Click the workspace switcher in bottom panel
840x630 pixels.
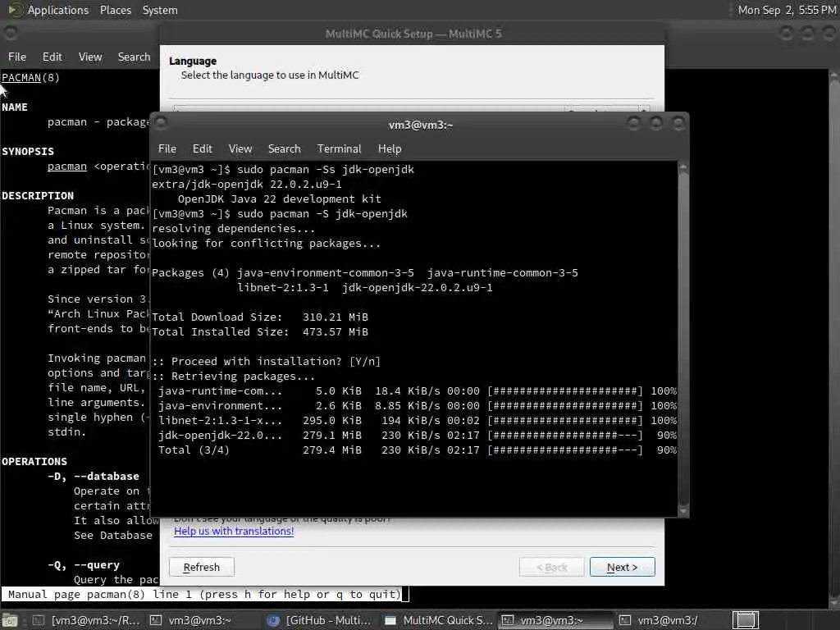point(745,620)
